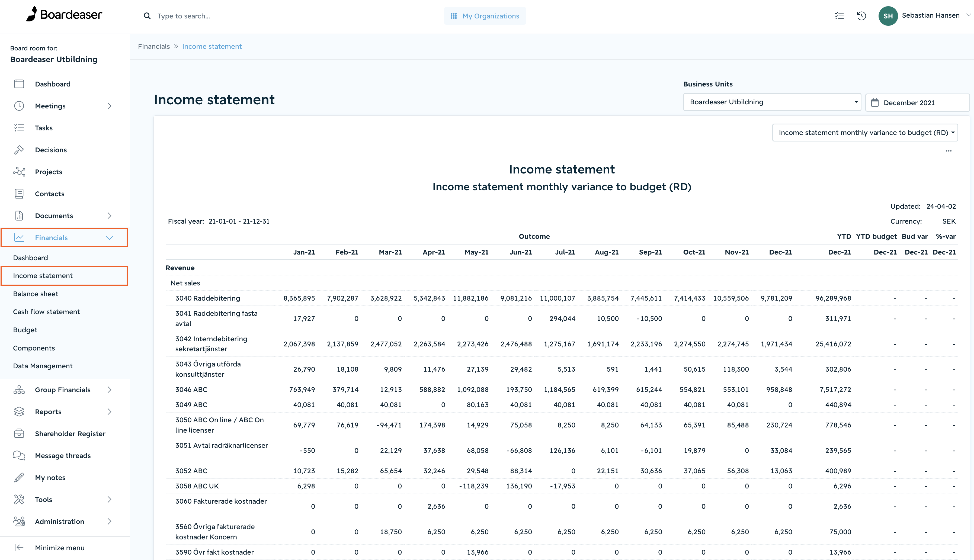This screenshot has height=560, width=974.
Task: Click the 3051 Avtal radräknarlicenser row label
Action: [x=222, y=445]
